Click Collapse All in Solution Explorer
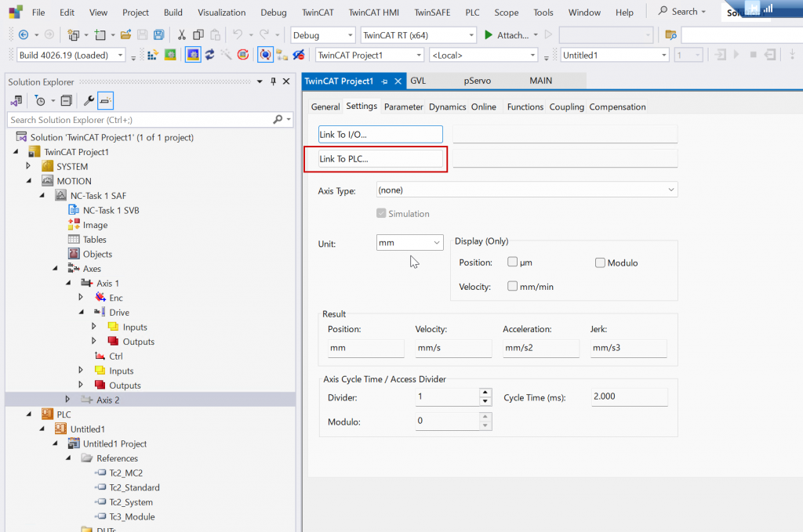This screenshot has height=532, width=803. pos(66,100)
